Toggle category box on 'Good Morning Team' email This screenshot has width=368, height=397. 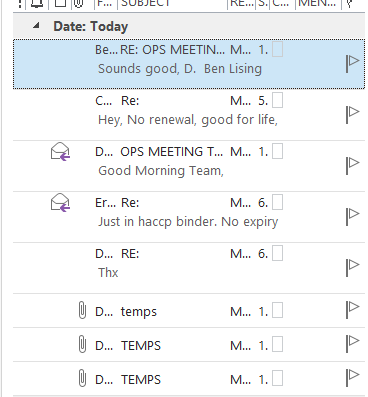click(x=278, y=151)
